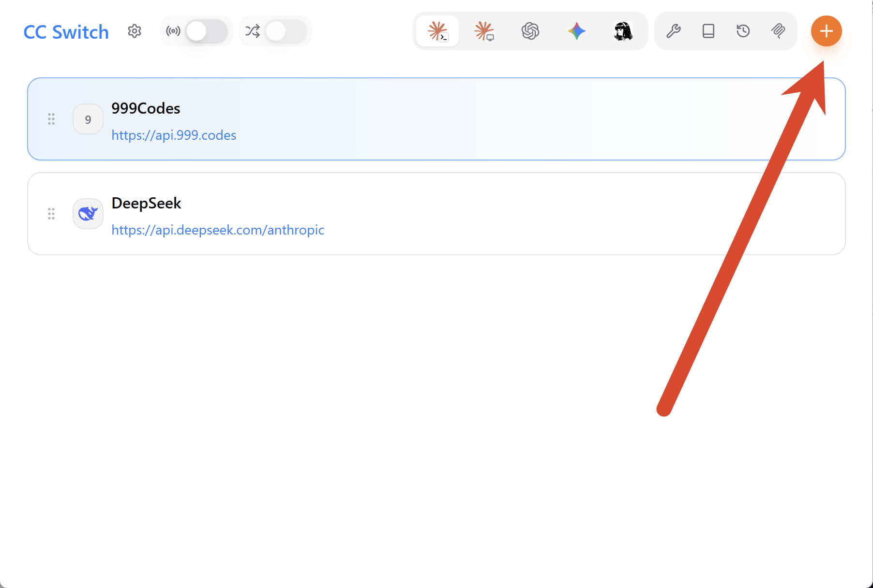Click the DeepSeek whale logo icon
This screenshot has width=873, height=588.
pyautogui.click(x=88, y=214)
